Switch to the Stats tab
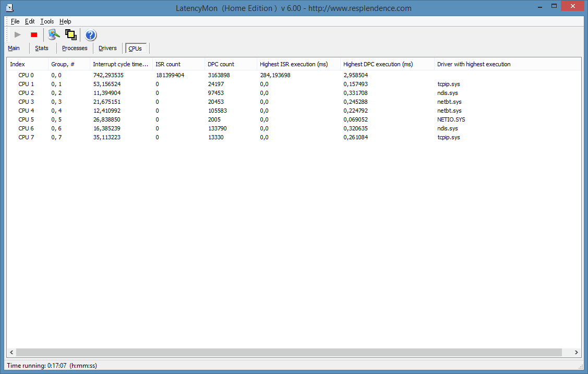Viewport: 588px width, 374px height. point(42,48)
